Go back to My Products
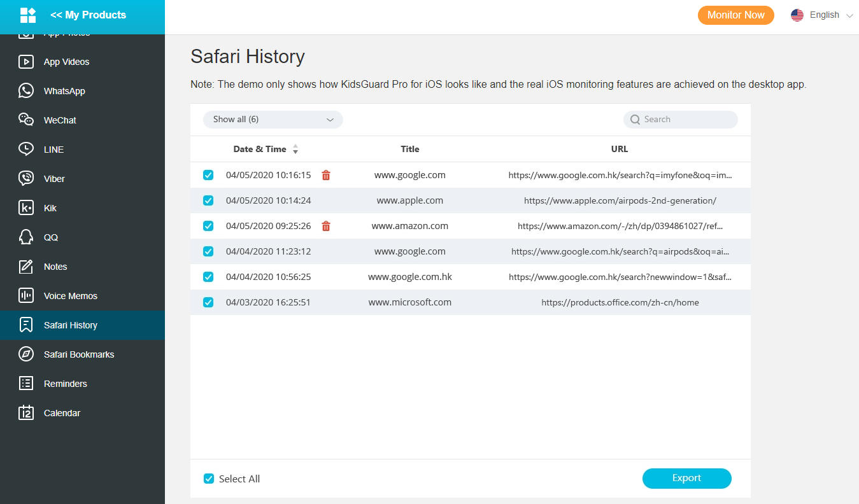 pos(88,15)
